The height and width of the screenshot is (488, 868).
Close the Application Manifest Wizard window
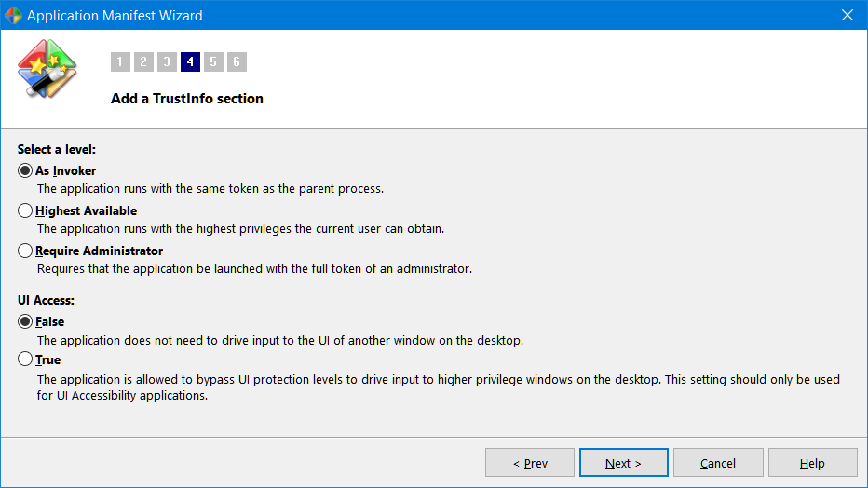pos(847,15)
